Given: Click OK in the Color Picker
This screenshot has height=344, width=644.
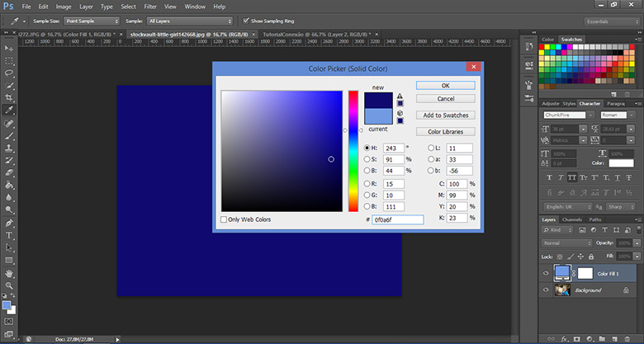Looking at the screenshot, I should coord(445,85).
